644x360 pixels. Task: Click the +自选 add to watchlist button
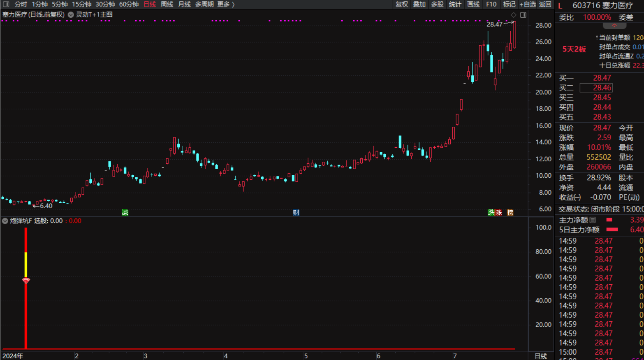click(527, 4)
